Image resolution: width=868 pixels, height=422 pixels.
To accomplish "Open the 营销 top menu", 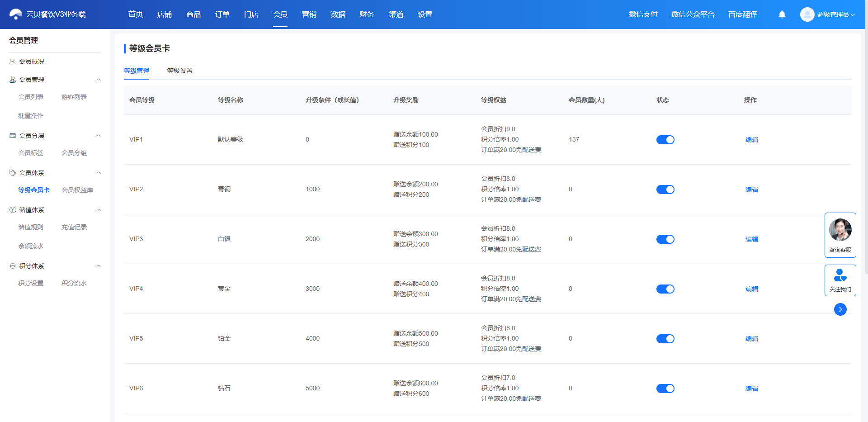I will 309,14.
